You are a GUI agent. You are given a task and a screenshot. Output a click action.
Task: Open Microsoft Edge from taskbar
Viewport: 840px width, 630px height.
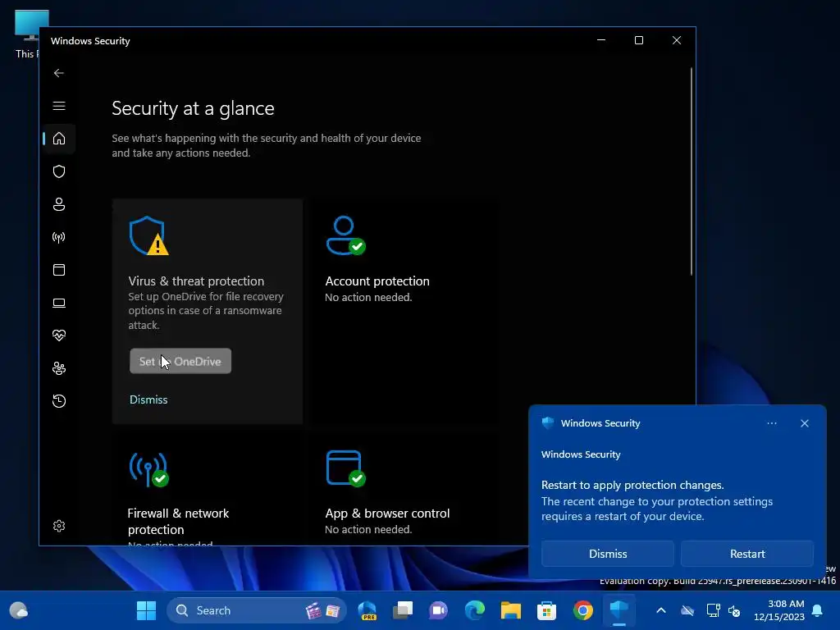coord(475,610)
